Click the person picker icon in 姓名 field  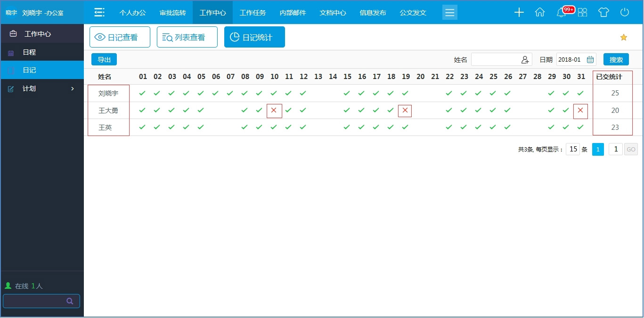point(525,60)
